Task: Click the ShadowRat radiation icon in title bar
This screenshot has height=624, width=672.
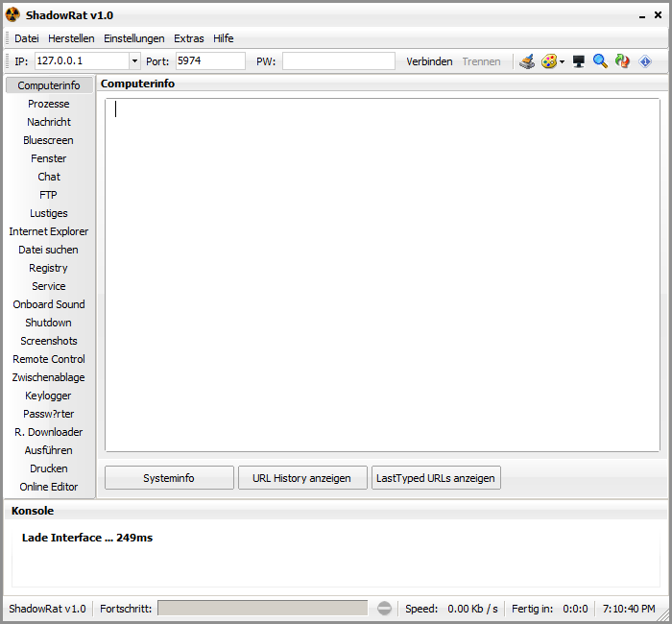Action: click(12, 15)
